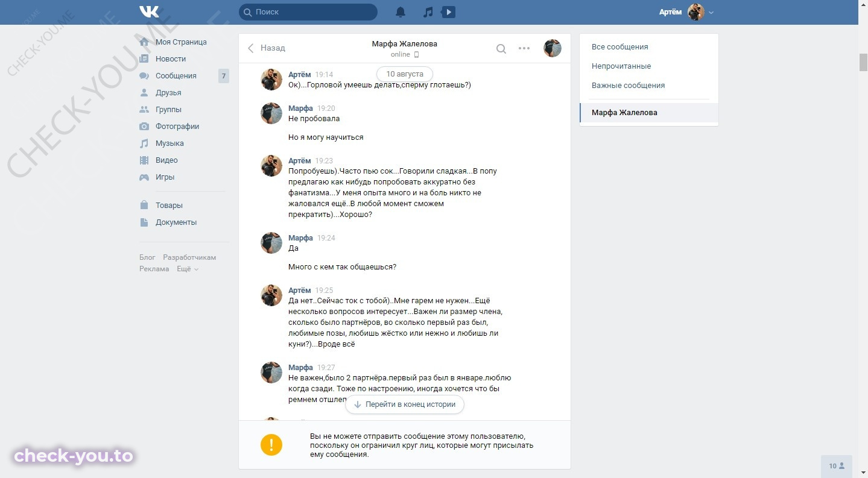Open Фотографии in sidebar
This screenshot has width=868, height=478.
tap(177, 127)
